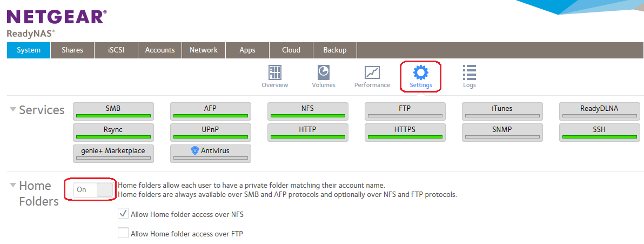Screen dimensions: 644x244
Task: Click the ReadyNAS product name
Action: [31, 34]
